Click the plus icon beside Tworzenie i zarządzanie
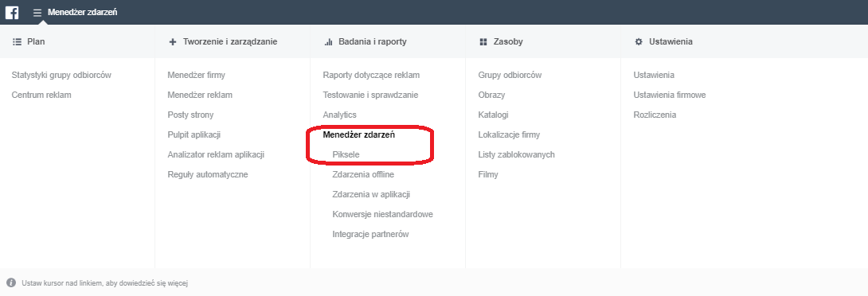Viewport: 868px width, 296px height. (x=173, y=41)
